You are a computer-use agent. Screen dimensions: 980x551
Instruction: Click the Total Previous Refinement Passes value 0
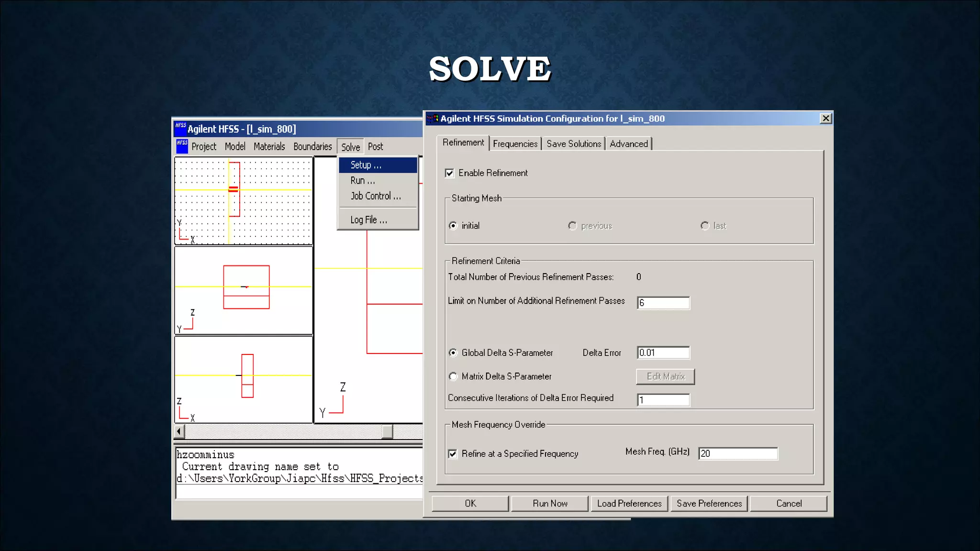(639, 277)
